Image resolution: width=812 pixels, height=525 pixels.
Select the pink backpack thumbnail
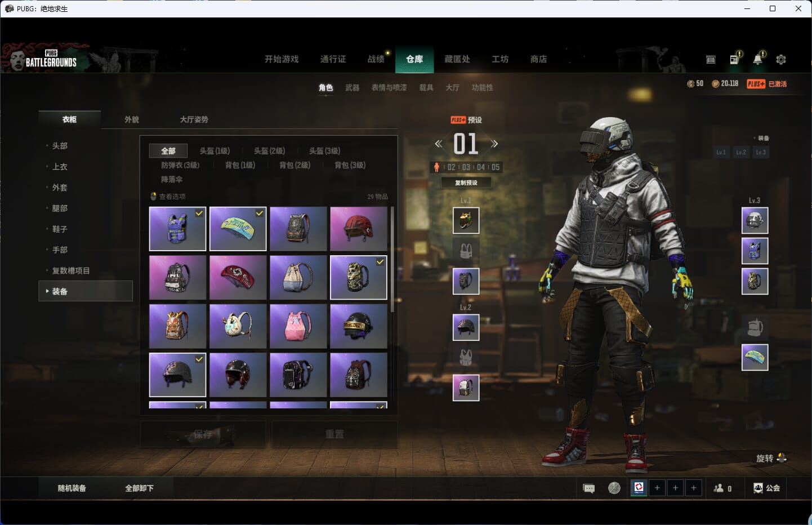point(298,326)
